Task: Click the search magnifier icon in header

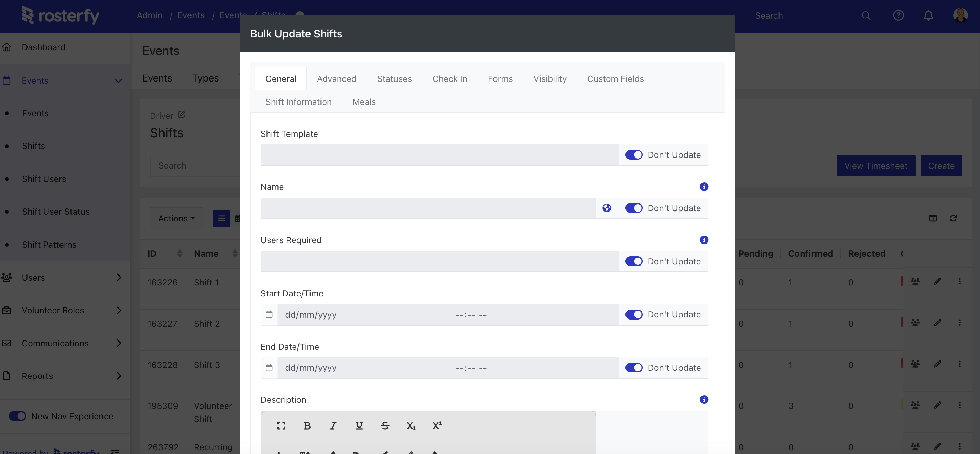Action: tap(866, 15)
